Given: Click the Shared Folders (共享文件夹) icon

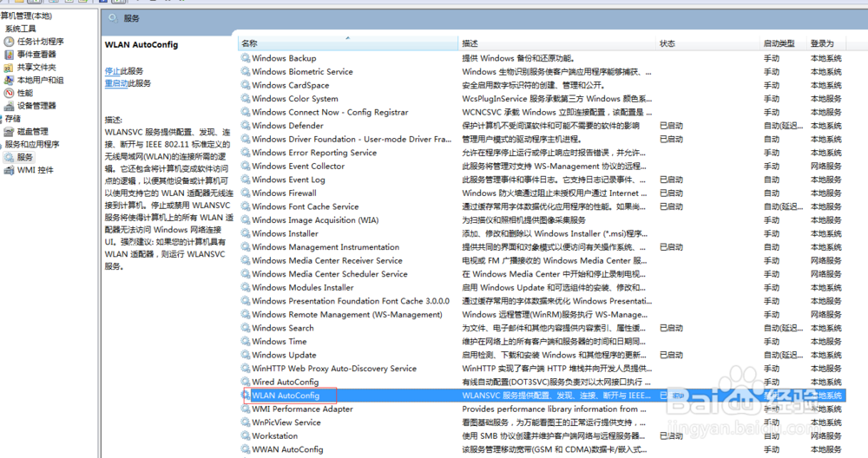Looking at the screenshot, I should tap(9, 68).
